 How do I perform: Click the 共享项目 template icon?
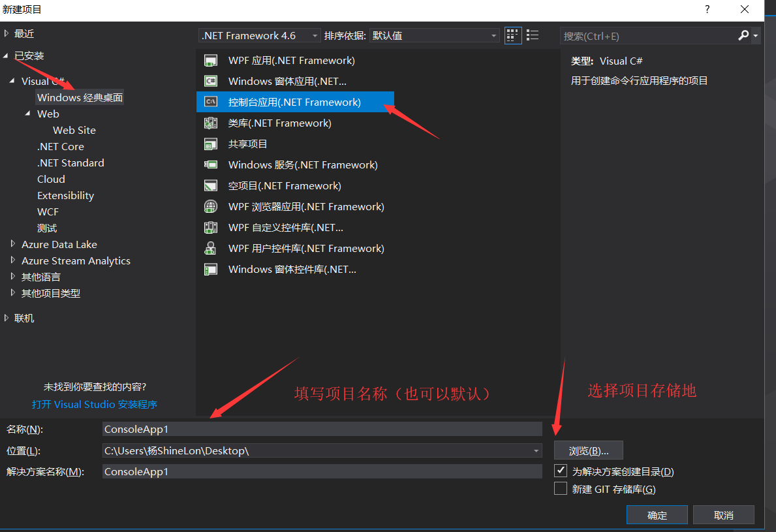point(211,144)
